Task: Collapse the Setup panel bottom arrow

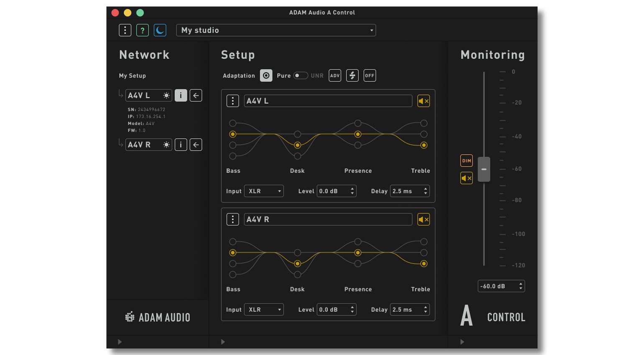Action: point(223,342)
